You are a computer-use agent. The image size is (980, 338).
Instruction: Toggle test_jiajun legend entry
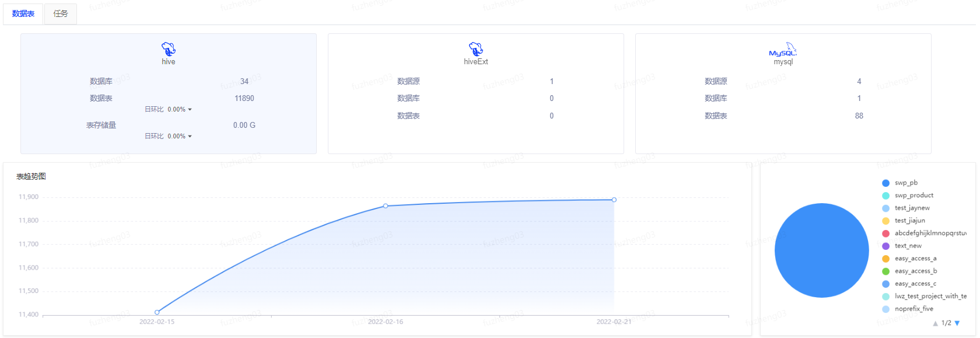coord(904,221)
